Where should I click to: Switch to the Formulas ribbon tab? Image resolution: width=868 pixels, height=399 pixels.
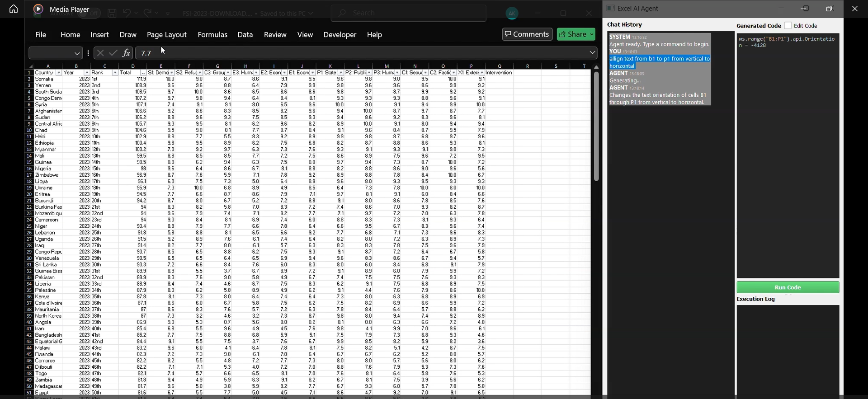pyautogui.click(x=212, y=34)
